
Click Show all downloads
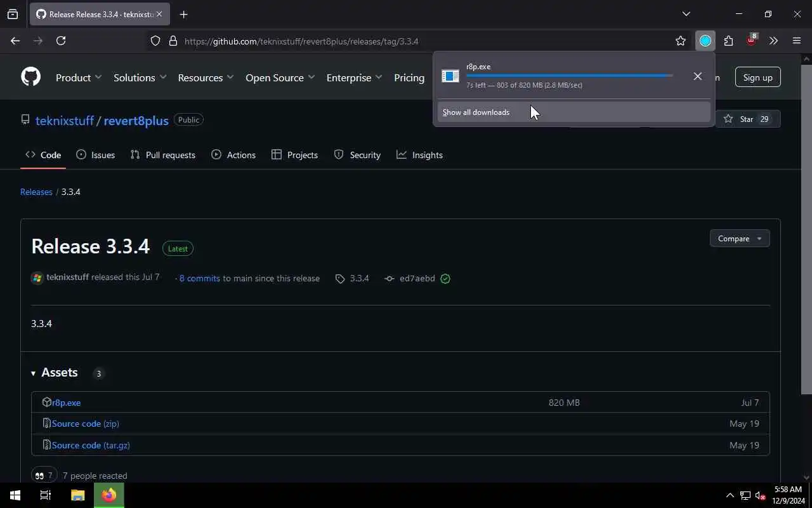pyautogui.click(x=573, y=112)
